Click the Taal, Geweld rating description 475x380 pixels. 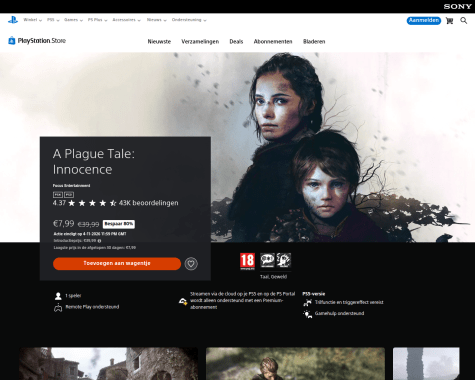point(273,277)
